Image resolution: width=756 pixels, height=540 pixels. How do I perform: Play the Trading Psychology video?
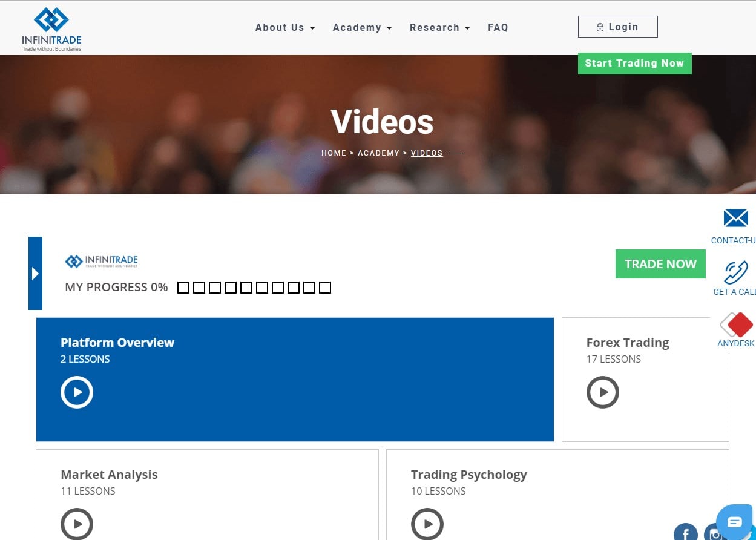pyautogui.click(x=427, y=524)
